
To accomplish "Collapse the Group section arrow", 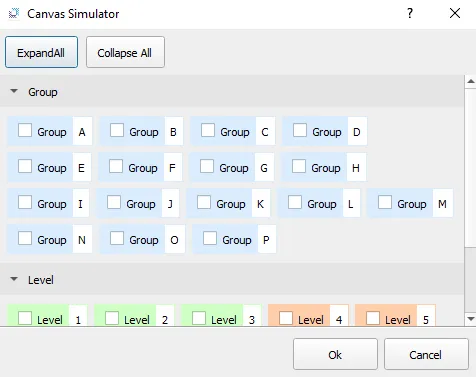I will pos(14,91).
